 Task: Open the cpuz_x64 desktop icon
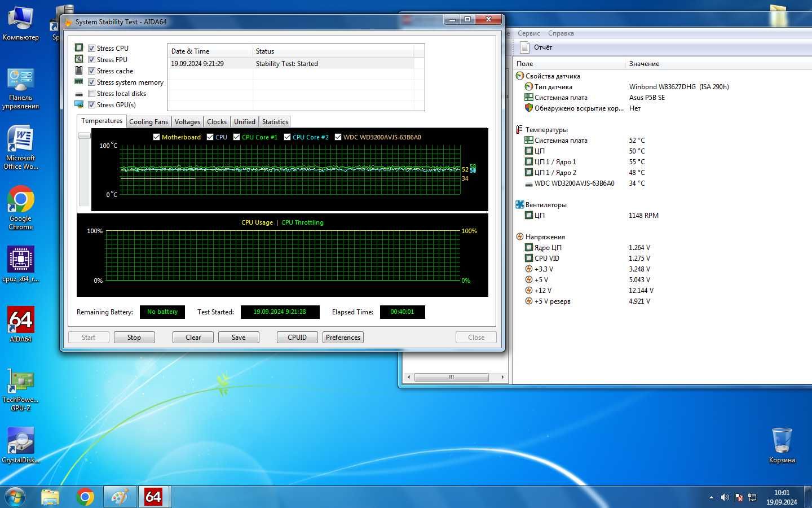coord(21,264)
